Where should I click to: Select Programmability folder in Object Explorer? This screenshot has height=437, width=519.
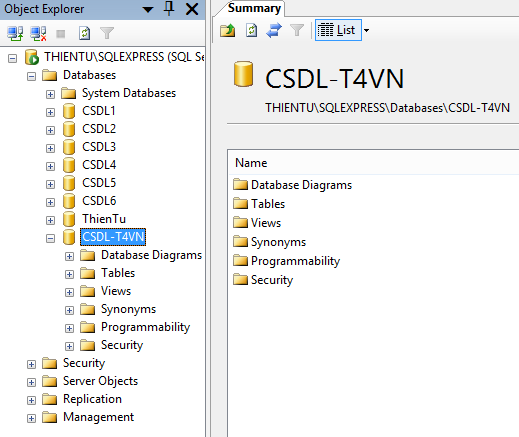tap(145, 327)
